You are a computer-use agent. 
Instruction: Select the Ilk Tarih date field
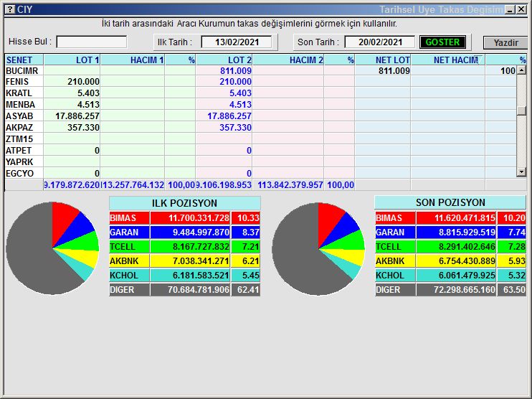point(237,42)
